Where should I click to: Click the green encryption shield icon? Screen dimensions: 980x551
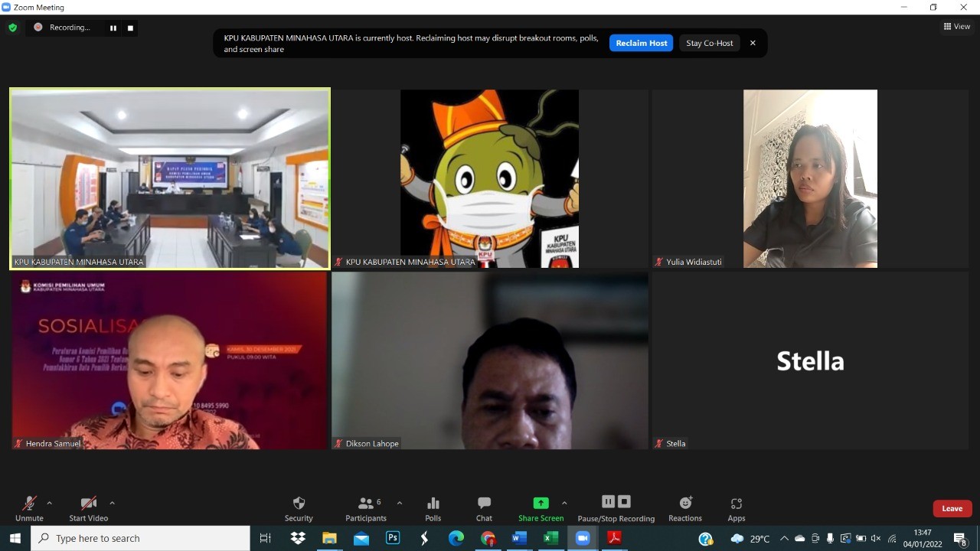click(x=12, y=28)
